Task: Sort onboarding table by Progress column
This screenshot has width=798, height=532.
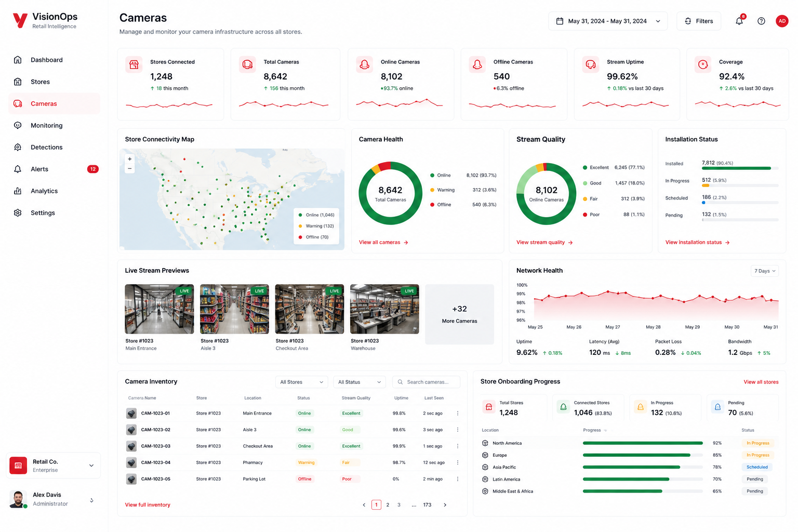Action: click(x=595, y=430)
